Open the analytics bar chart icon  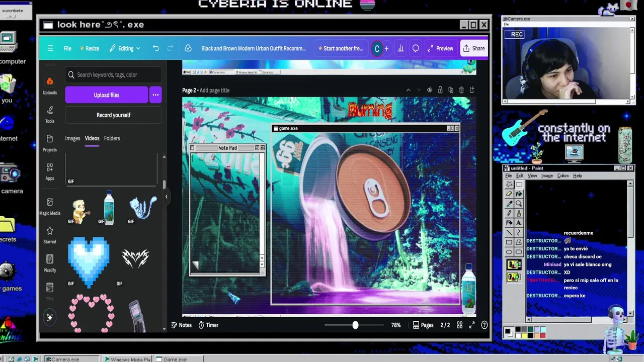[400, 48]
